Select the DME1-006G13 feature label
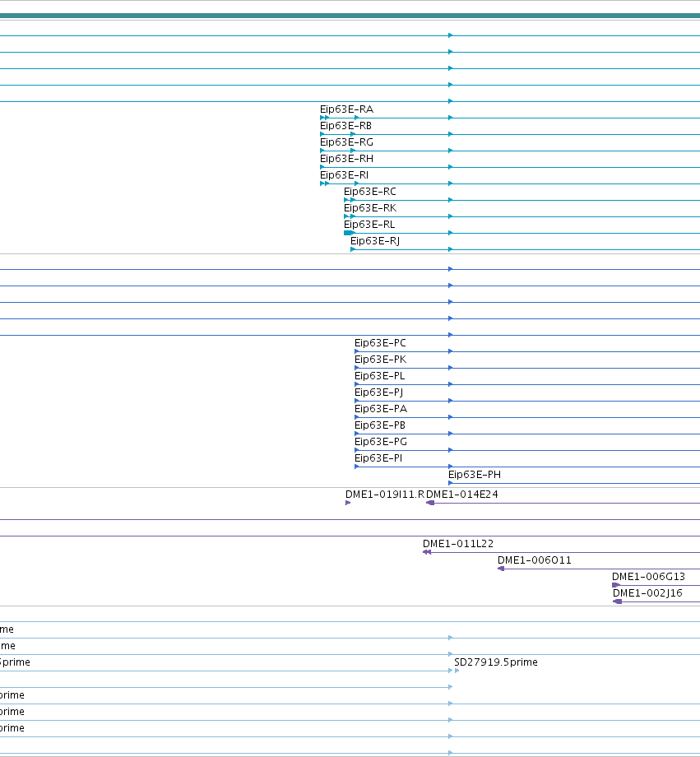The width and height of the screenshot is (700, 757). click(x=648, y=577)
